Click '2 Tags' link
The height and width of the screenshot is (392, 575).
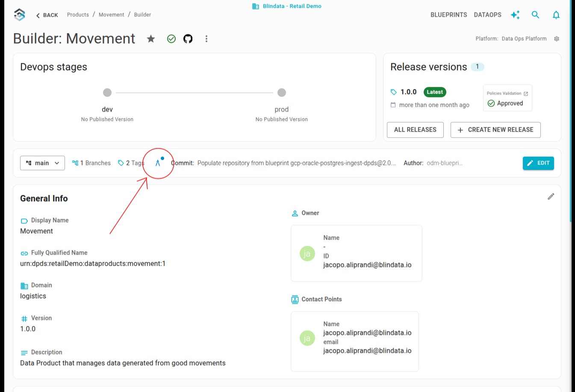131,163
